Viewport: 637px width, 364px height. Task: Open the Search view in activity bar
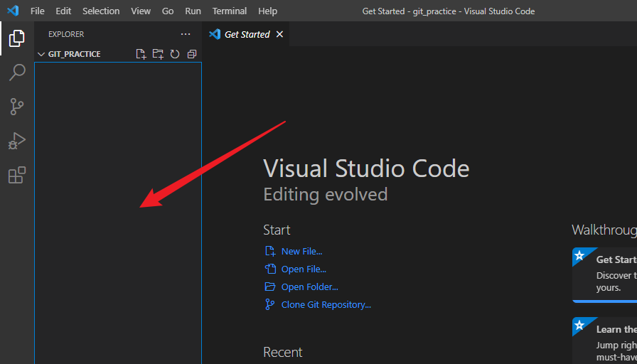tap(17, 73)
